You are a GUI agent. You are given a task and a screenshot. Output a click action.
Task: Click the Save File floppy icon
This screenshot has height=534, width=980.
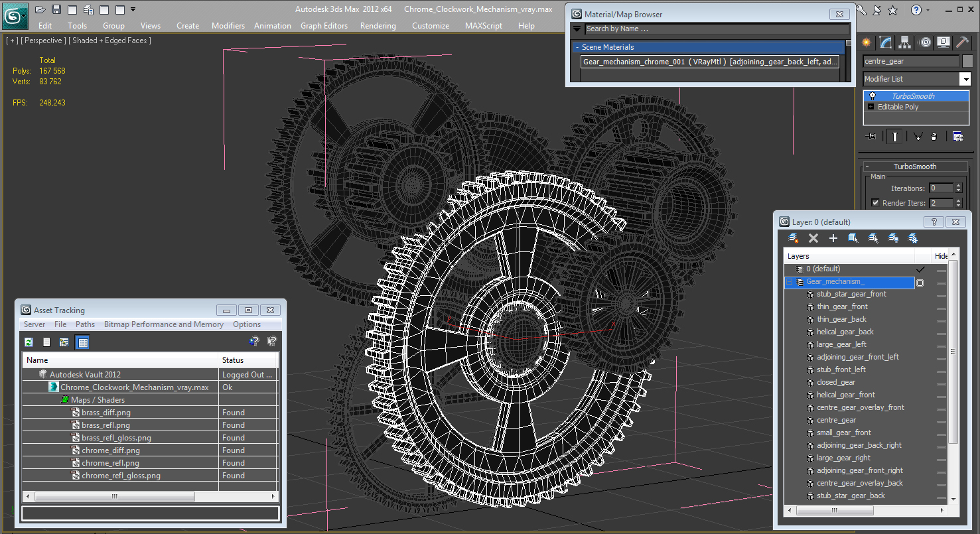pos(56,10)
